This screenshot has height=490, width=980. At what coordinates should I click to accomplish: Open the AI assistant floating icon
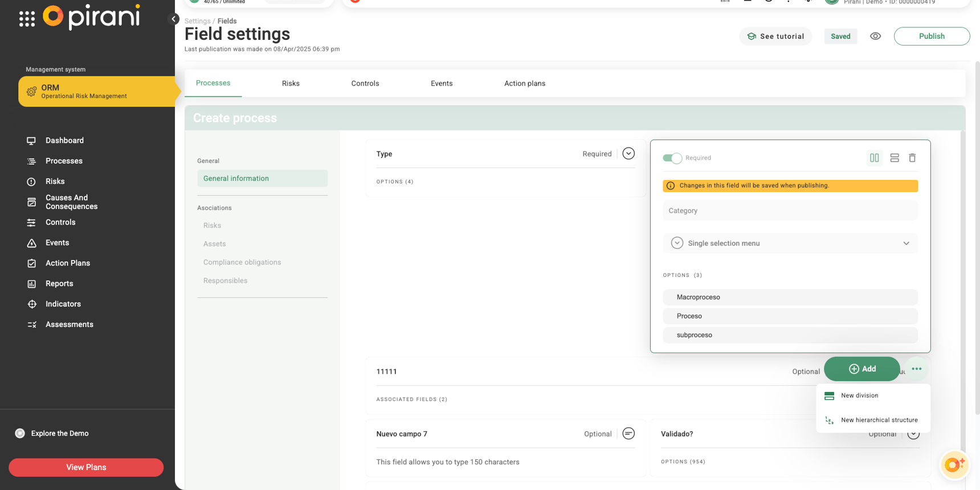954,464
